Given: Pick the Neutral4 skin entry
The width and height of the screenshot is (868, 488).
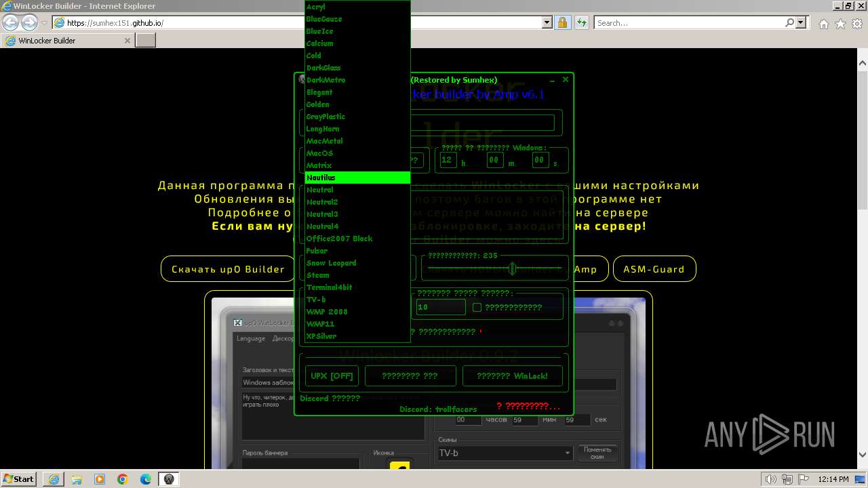Looking at the screenshot, I should 357,226.
